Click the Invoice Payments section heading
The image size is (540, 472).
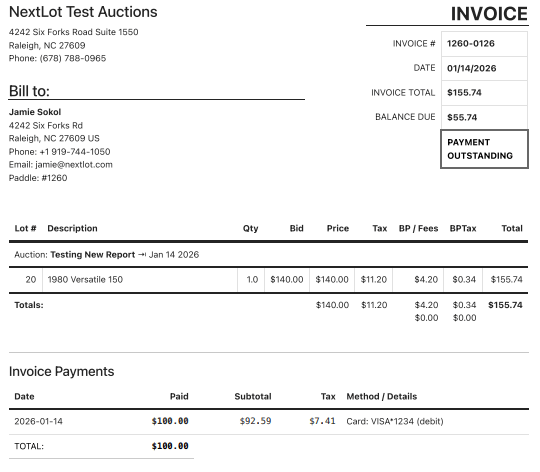61,371
